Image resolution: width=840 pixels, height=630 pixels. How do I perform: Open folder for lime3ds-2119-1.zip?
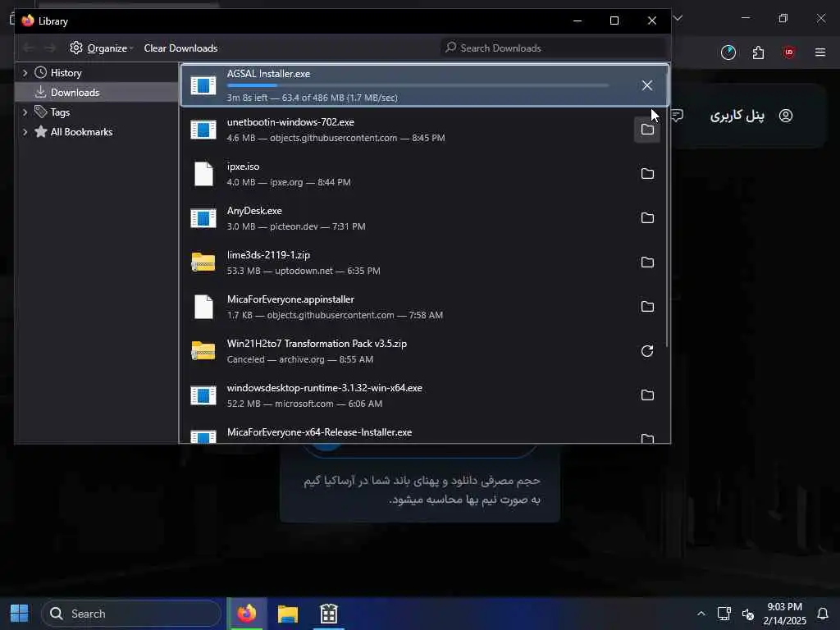647,262
